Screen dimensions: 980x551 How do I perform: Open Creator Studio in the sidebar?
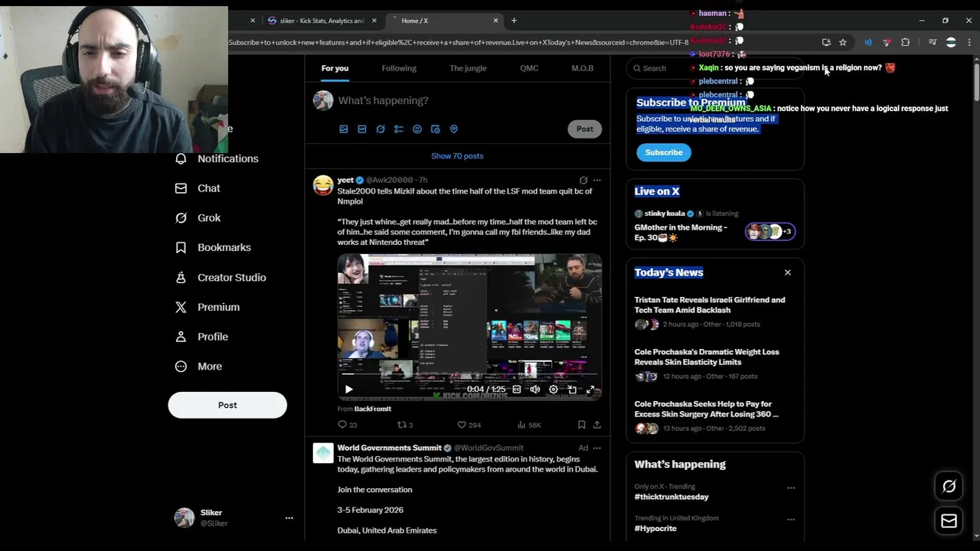tap(220, 278)
